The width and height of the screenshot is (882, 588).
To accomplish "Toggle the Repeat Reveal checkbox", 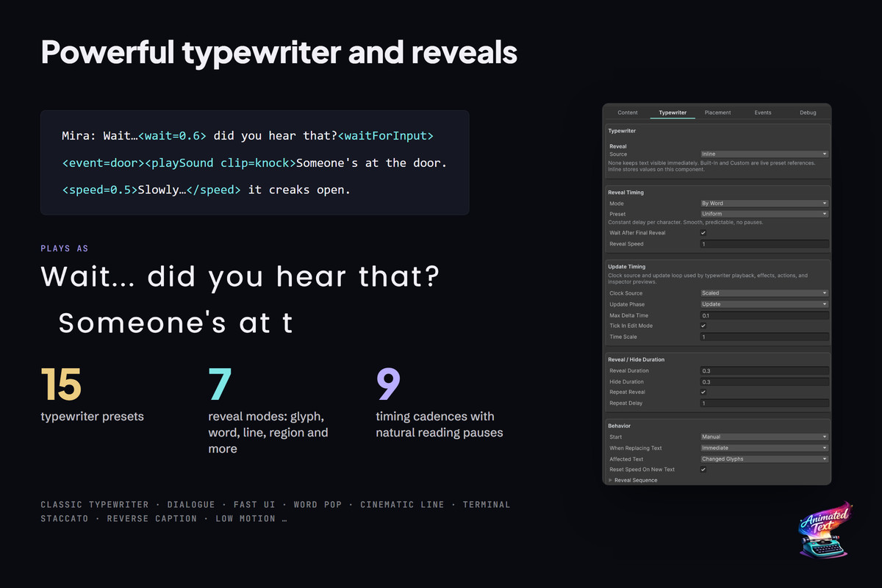I will pos(703,392).
